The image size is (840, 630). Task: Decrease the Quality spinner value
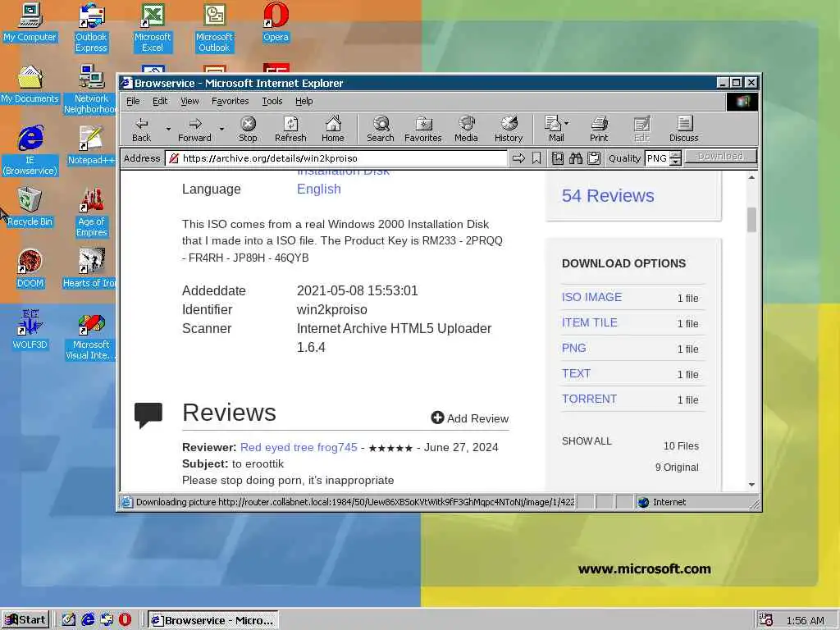tap(676, 162)
